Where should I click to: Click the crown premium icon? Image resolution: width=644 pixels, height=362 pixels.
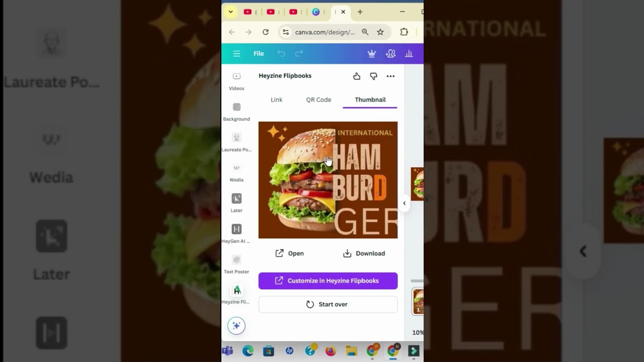[372, 54]
